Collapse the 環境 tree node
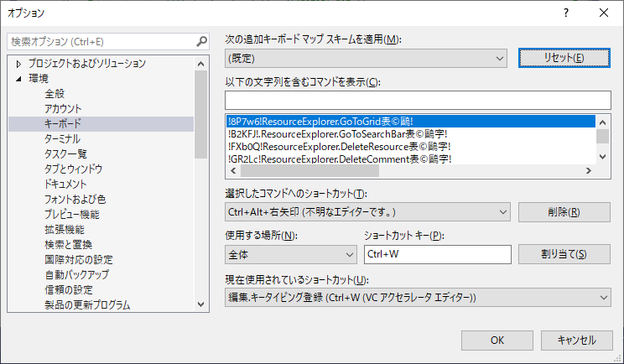The width and height of the screenshot is (624, 364). coord(18,79)
